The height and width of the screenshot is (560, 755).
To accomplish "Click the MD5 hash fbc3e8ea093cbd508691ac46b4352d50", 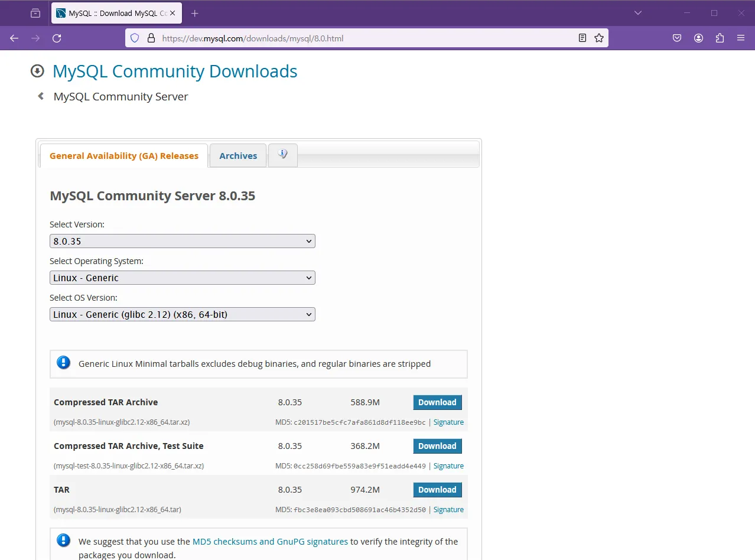I will pos(360,510).
